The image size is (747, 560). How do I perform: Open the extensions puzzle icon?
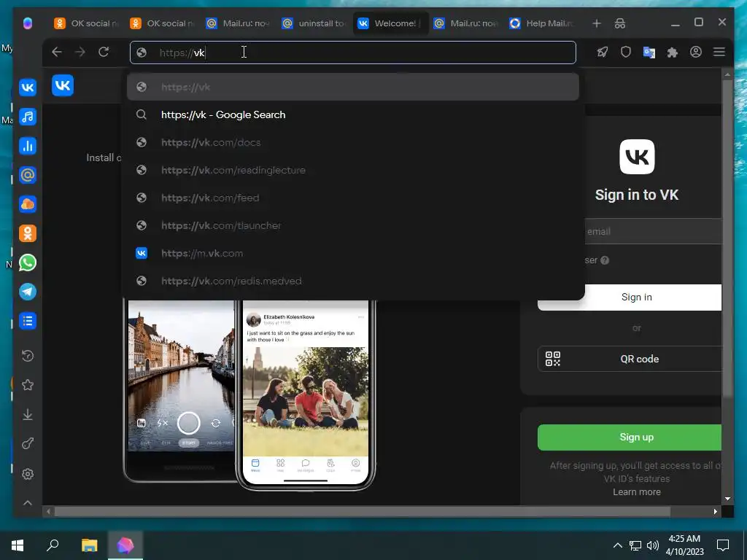pyautogui.click(x=672, y=52)
